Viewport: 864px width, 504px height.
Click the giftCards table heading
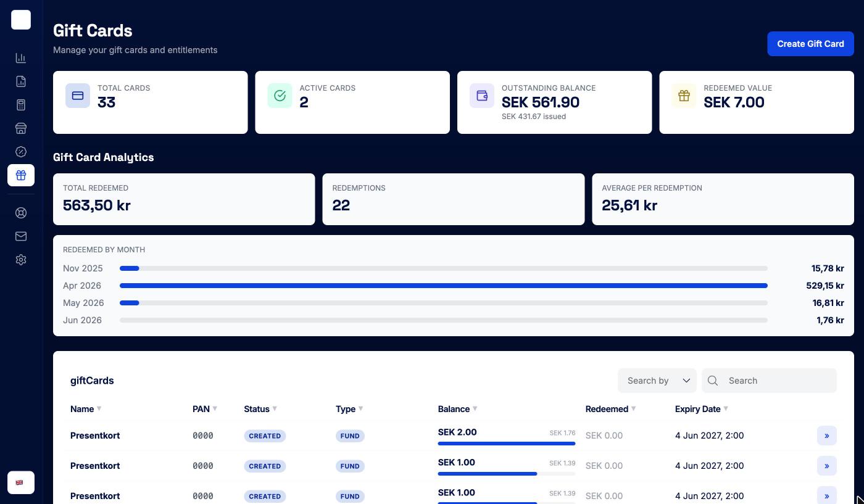tap(92, 381)
